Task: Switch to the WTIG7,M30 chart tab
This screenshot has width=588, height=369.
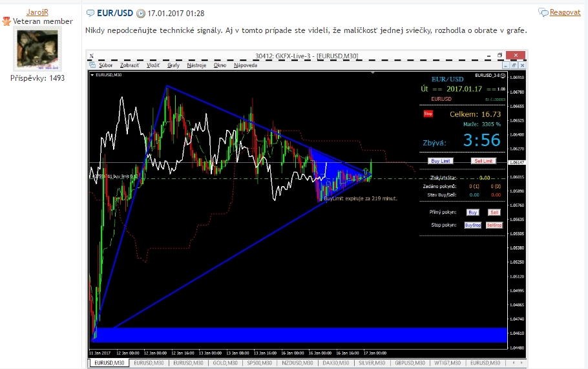Action: (x=447, y=363)
